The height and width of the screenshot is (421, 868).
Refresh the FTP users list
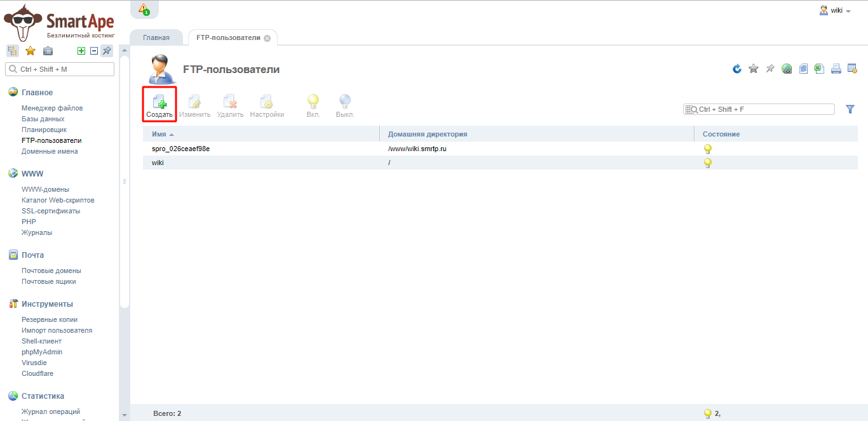click(x=737, y=69)
